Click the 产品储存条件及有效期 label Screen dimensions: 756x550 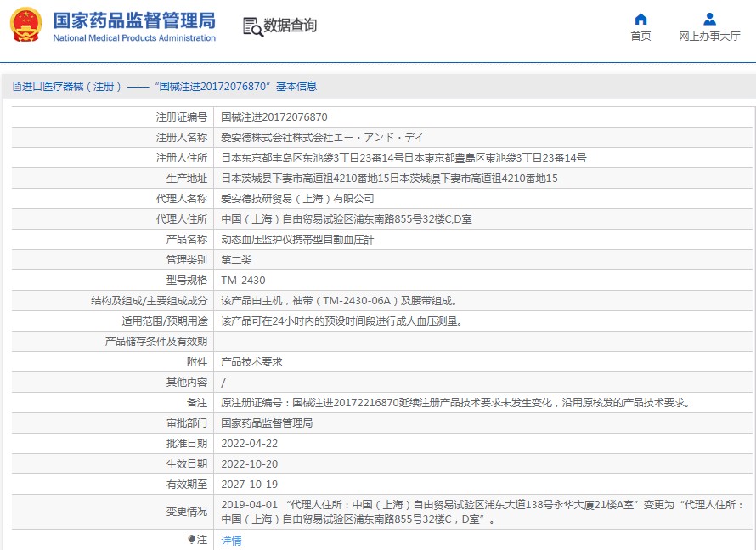(155, 342)
